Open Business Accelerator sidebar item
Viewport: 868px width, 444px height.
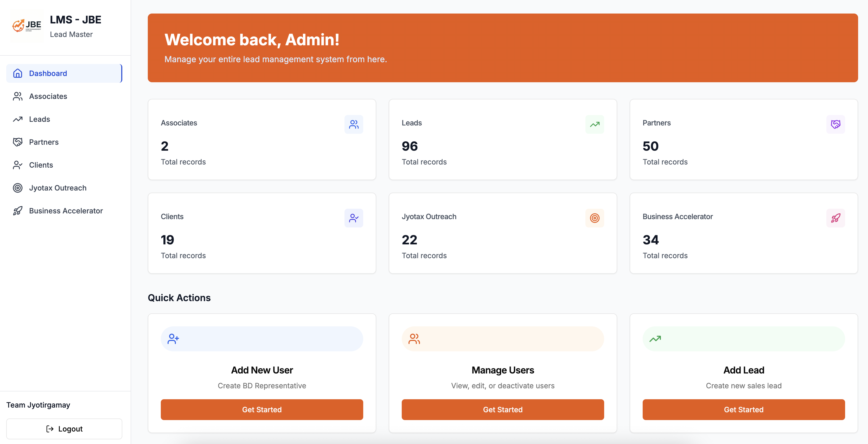point(64,211)
